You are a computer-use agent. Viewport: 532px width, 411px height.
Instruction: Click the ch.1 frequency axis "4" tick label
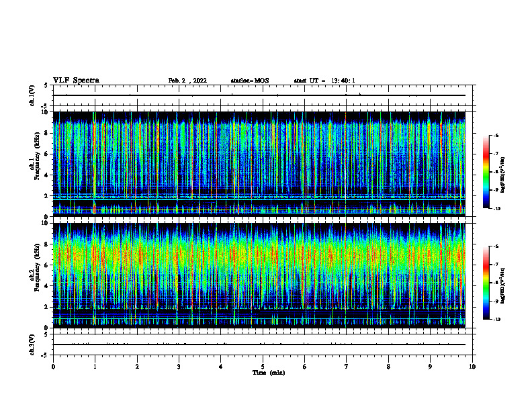46,175
